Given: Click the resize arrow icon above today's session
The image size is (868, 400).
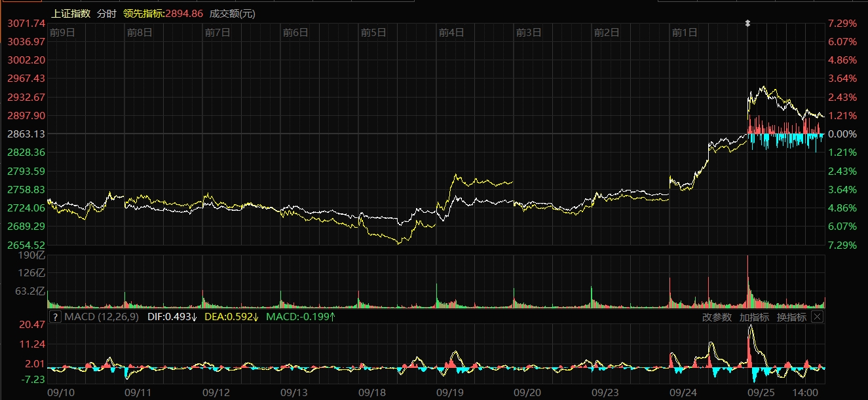Looking at the screenshot, I should (x=747, y=24).
